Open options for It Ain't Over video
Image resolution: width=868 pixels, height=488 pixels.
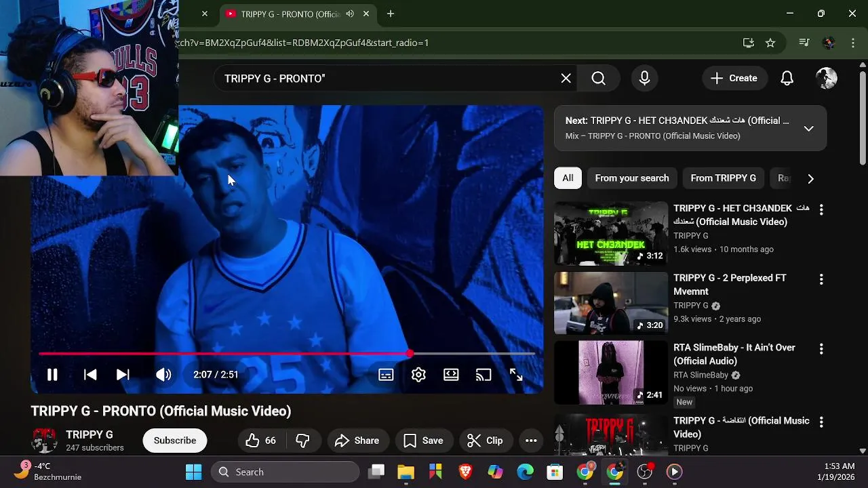(821, 349)
